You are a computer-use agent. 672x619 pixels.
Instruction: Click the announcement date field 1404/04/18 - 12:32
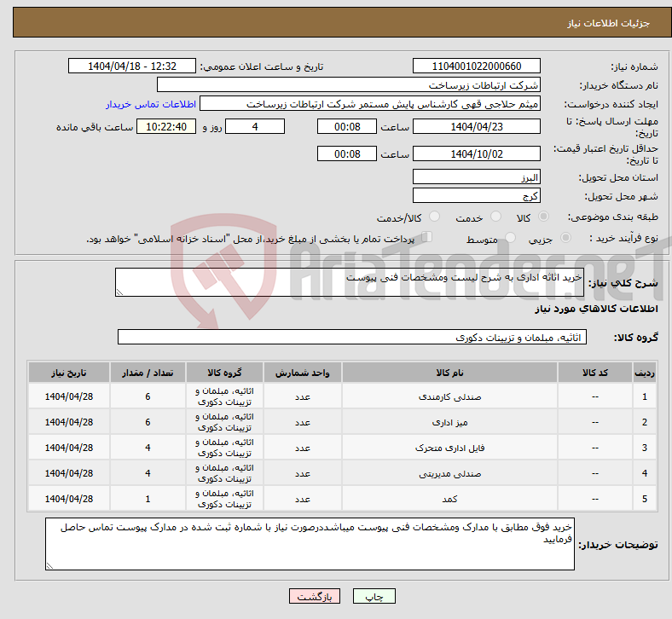pyautogui.click(x=132, y=66)
